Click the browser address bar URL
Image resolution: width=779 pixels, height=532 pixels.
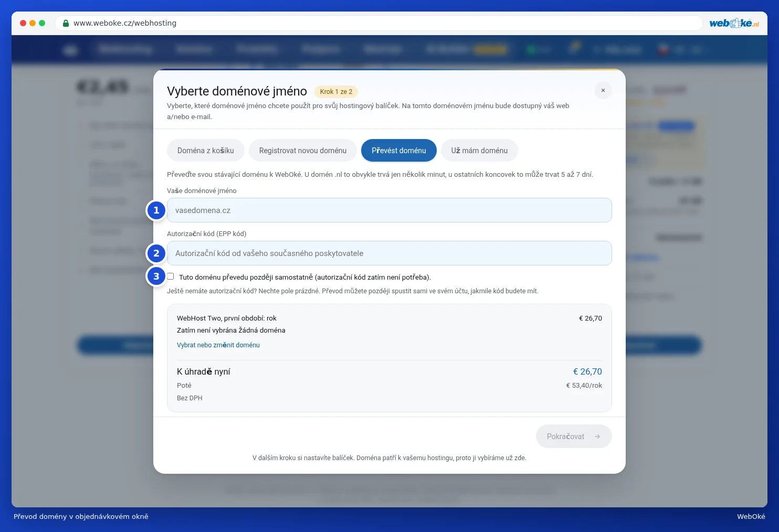tap(125, 23)
